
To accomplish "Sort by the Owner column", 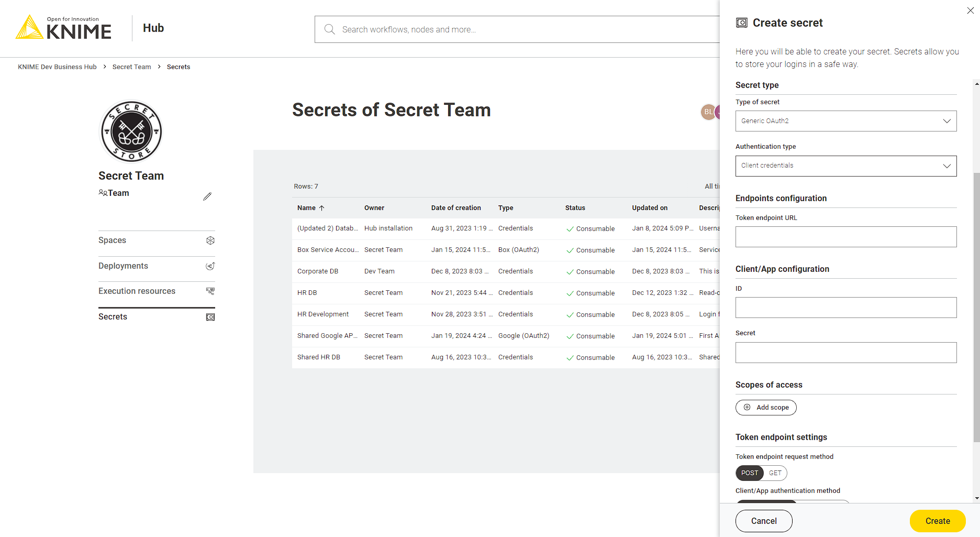I will coord(374,208).
